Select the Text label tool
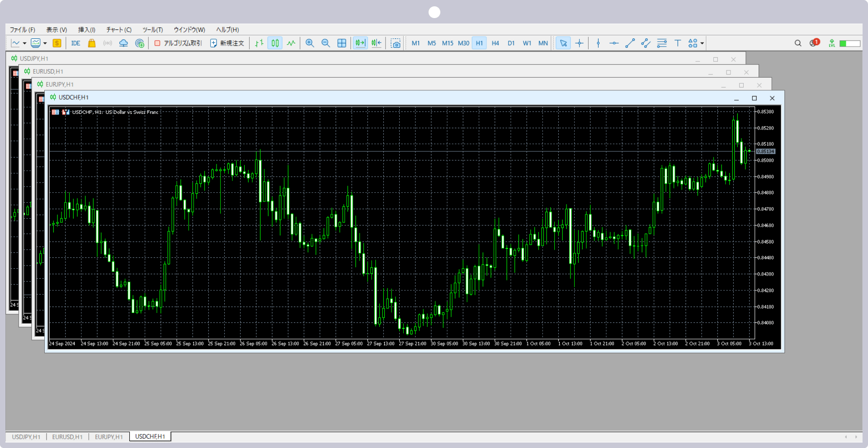This screenshot has width=868, height=448. [x=677, y=43]
